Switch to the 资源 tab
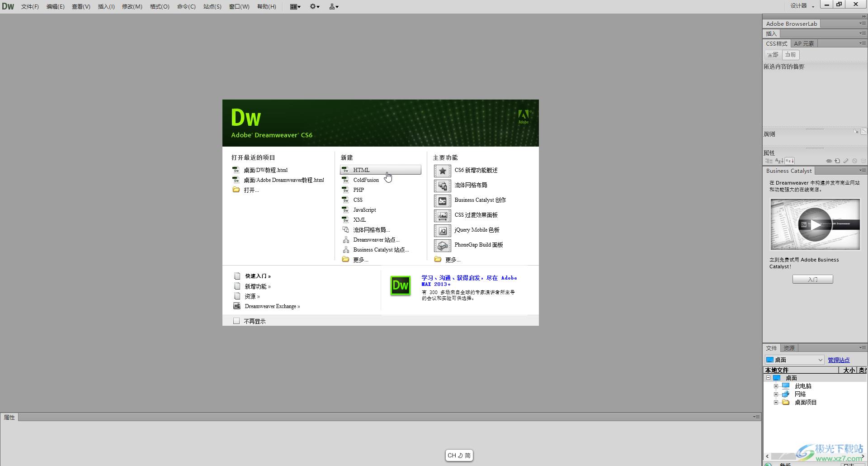Screen dimensions: 868x466 pyautogui.click(x=789, y=348)
